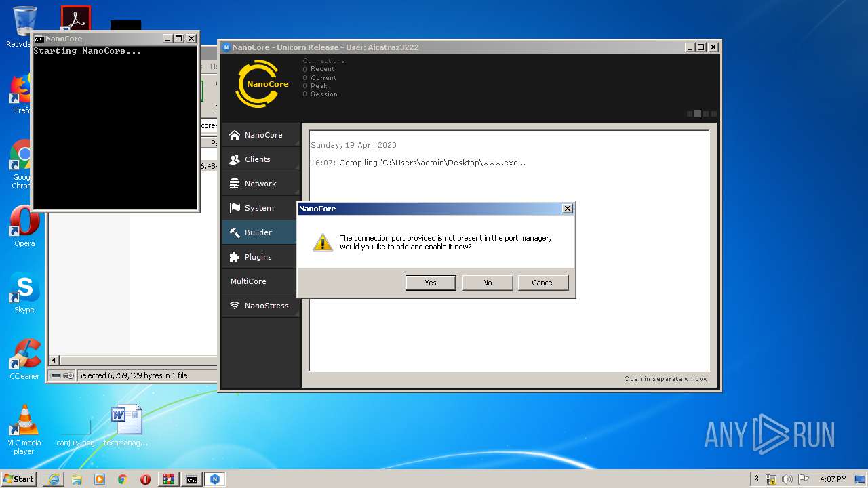Click No in the port manager dialog

487,283
